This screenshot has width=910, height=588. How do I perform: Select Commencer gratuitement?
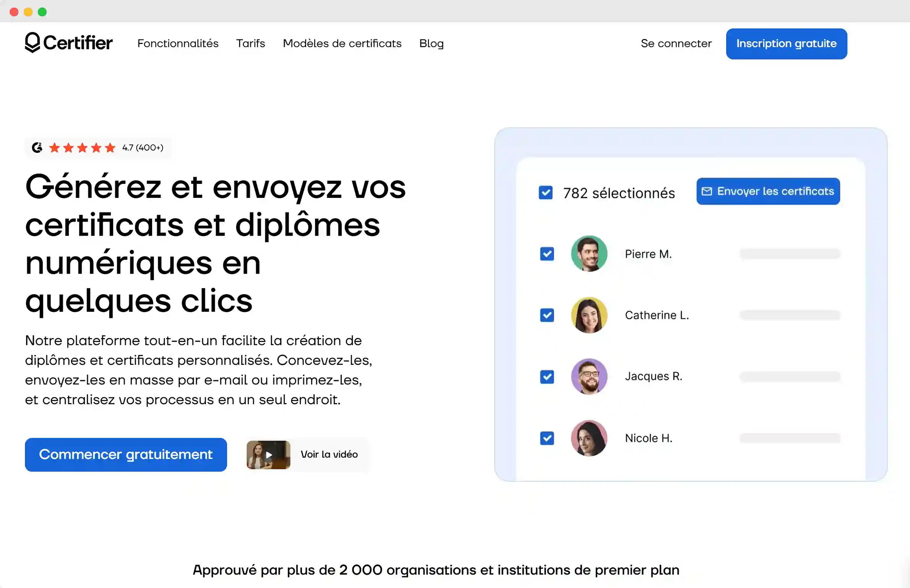pos(126,454)
